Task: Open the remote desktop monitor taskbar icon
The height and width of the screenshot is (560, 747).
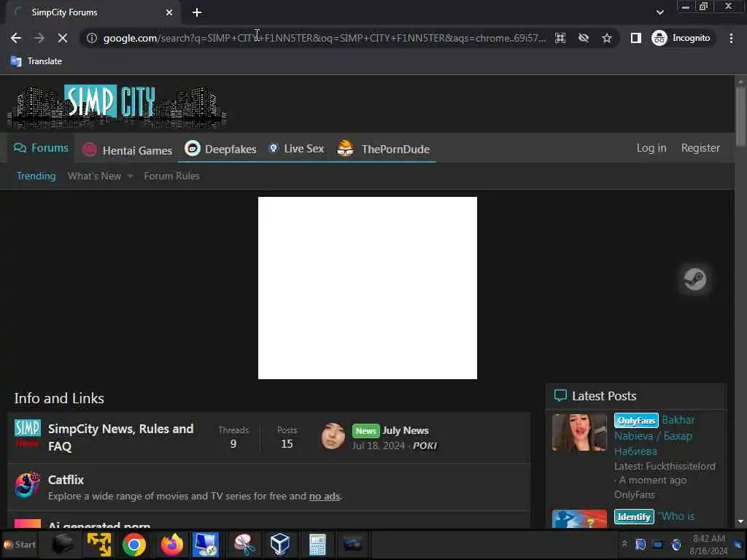Action: [x=205, y=544]
